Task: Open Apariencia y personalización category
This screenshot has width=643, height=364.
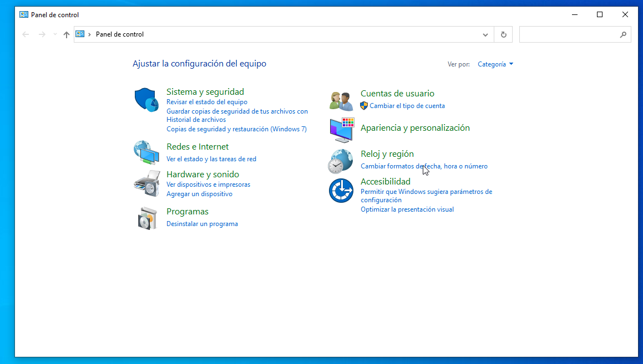Action: coord(415,128)
